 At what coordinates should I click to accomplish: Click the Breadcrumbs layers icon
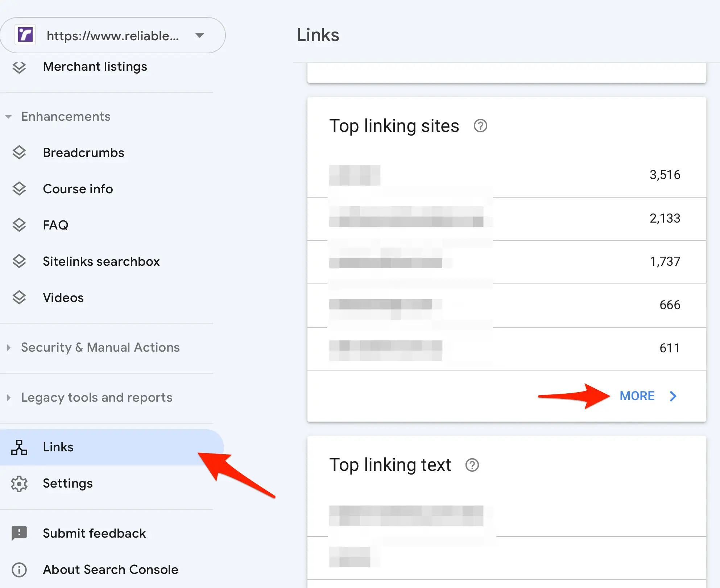(x=19, y=153)
